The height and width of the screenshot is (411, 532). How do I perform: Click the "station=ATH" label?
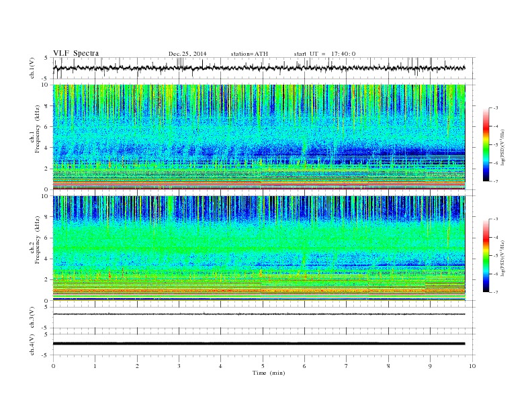pyautogui.click(x=249, y=54)
